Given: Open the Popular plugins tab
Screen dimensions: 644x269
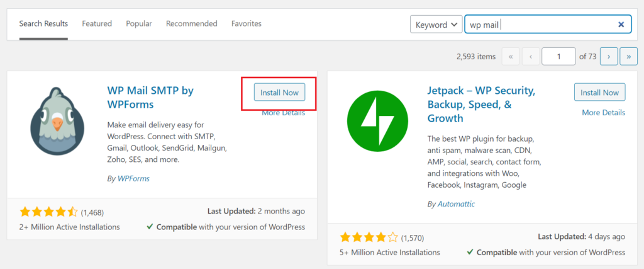Looking at the screenshot, I should coord(139,24).
